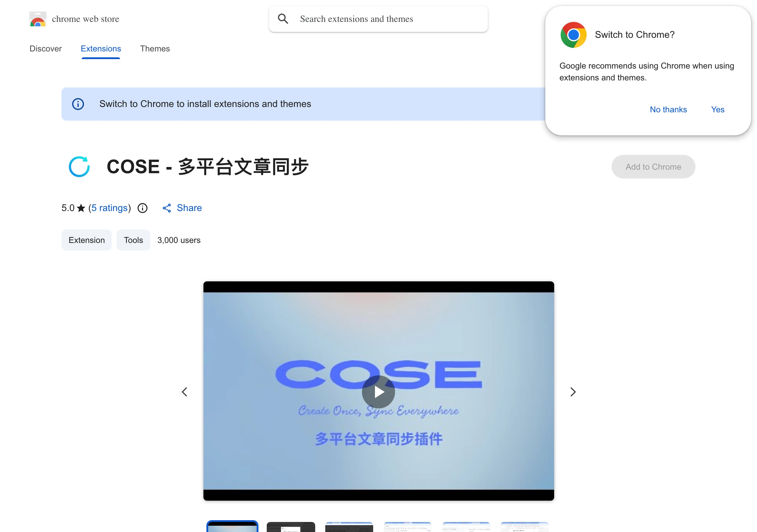Click the Add to Chrome button
Image resolution: width=757 pixels, height=532 pixels.
click(x=654, y=167)
